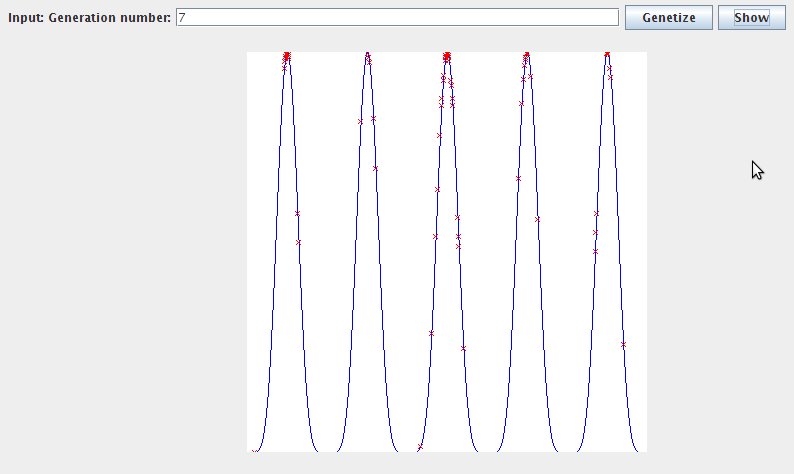Select the red marker at the second peak's top
The image size is (794, 474).
pyautogui.click(x=367, y=56)
